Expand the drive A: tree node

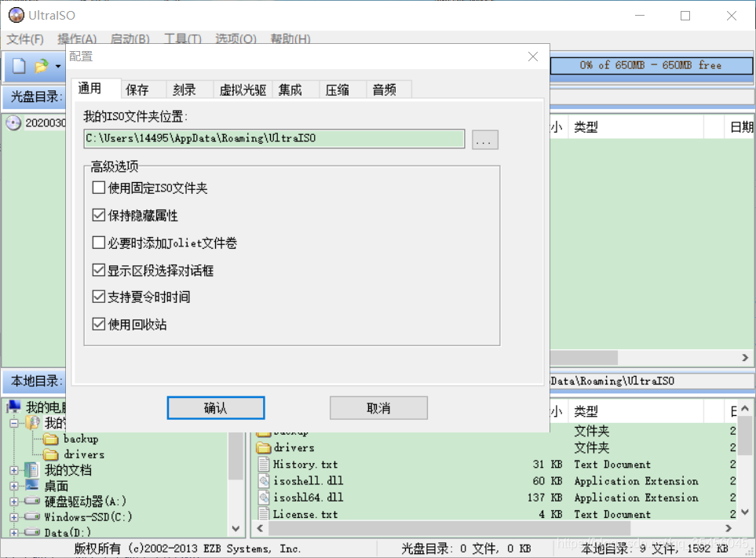click(14, 501)
